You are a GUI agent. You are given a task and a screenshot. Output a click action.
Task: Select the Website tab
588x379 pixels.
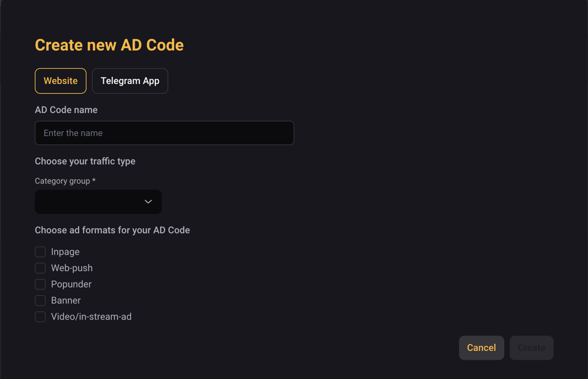click(x=60, y=81)
